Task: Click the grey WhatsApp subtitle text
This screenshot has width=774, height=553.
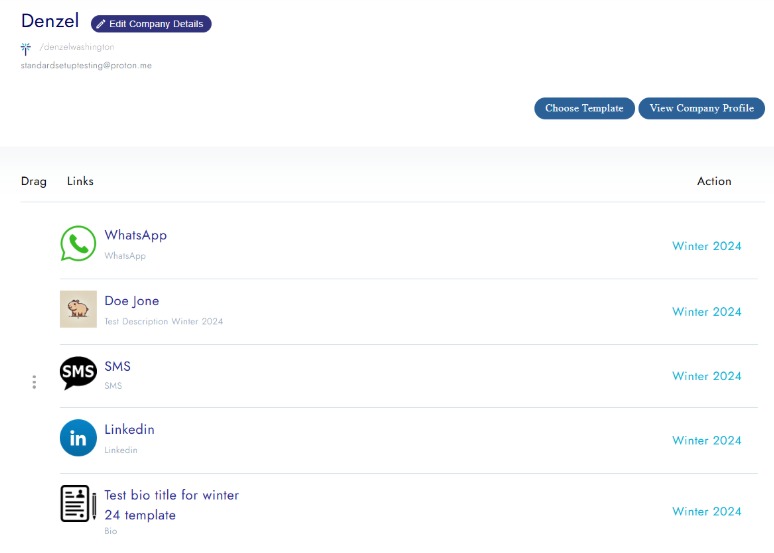Action: click(125, 256)
